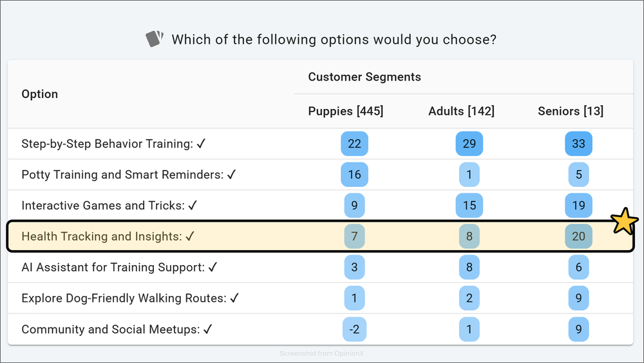Click the Puppies score -2 for Community Meetups
Viewport: 644px width, 363px height.
(x=354, y=329)
